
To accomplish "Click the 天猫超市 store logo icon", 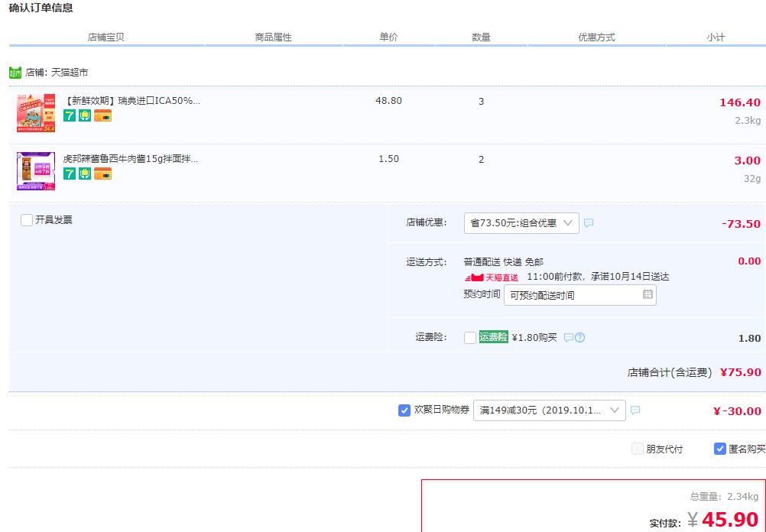I will tap(15, 73).
